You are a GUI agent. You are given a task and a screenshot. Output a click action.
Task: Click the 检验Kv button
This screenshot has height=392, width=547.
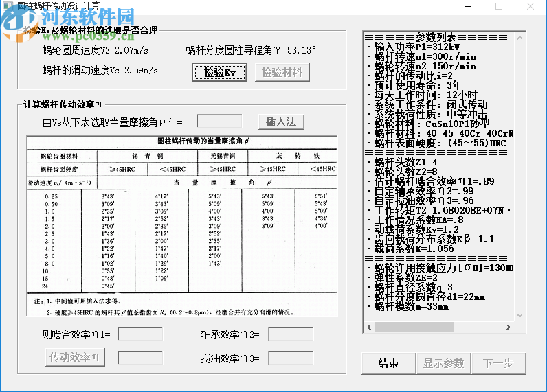pos(219,73)
